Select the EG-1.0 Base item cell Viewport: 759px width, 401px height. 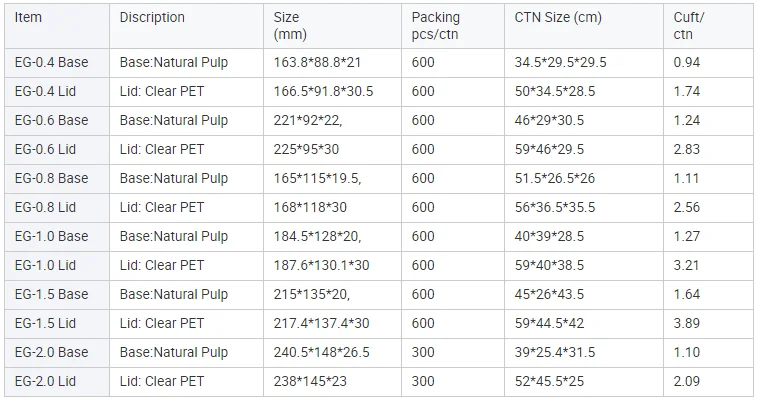(x=51, y=236)
